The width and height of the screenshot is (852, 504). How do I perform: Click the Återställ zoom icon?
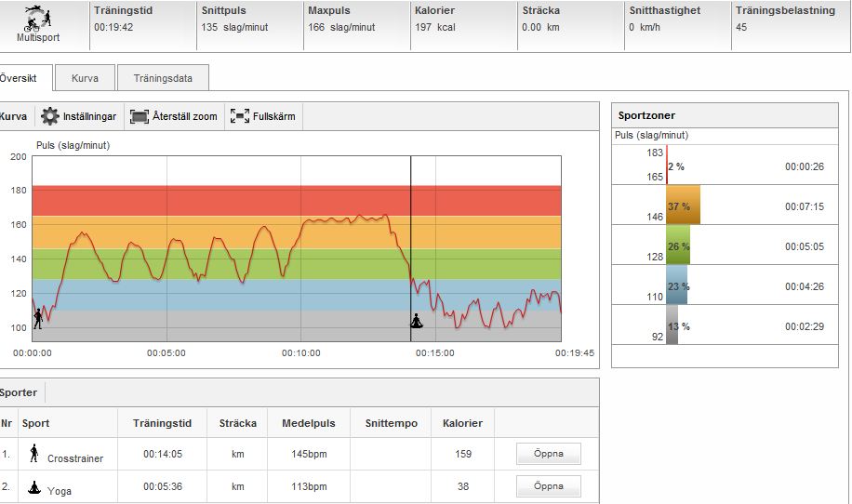coord(140,116)
